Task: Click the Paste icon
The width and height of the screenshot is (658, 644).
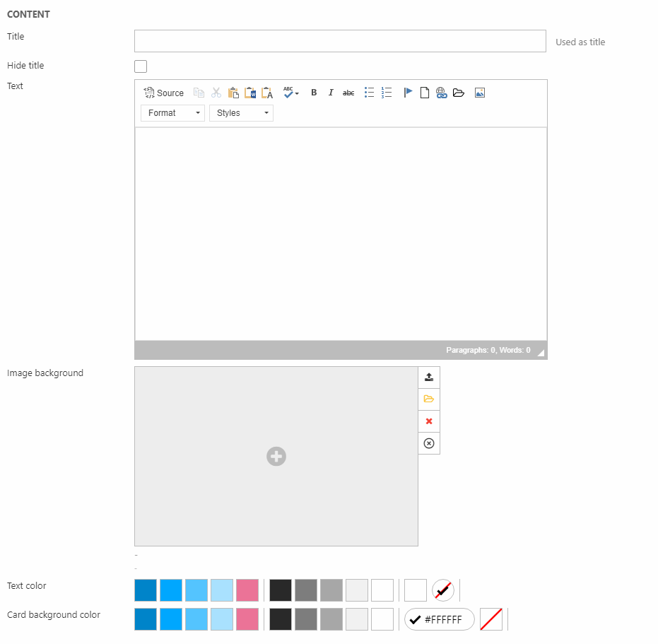Action: coord(233,93)
